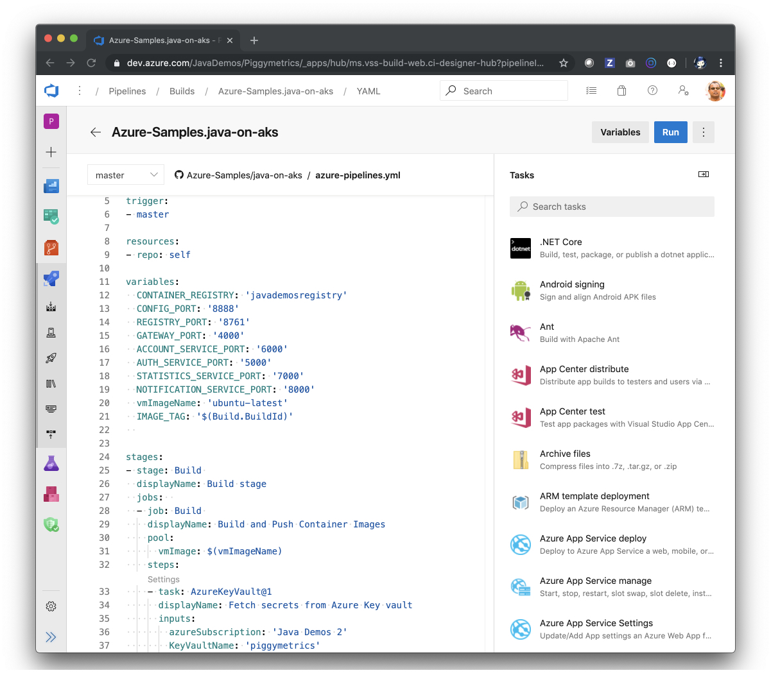
Task: Open the master branch dropdown
Action: click(x=126, y=175)
